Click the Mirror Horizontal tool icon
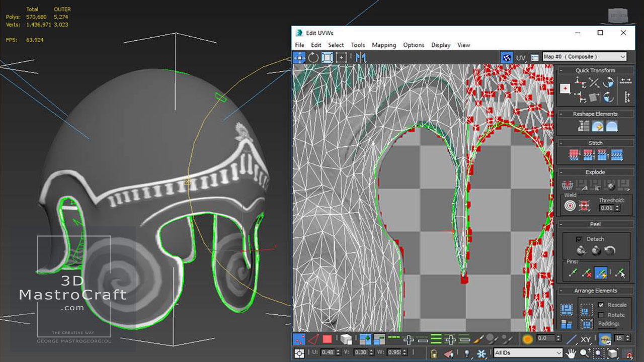Viewport: 644px width, 362px height. 361,57
